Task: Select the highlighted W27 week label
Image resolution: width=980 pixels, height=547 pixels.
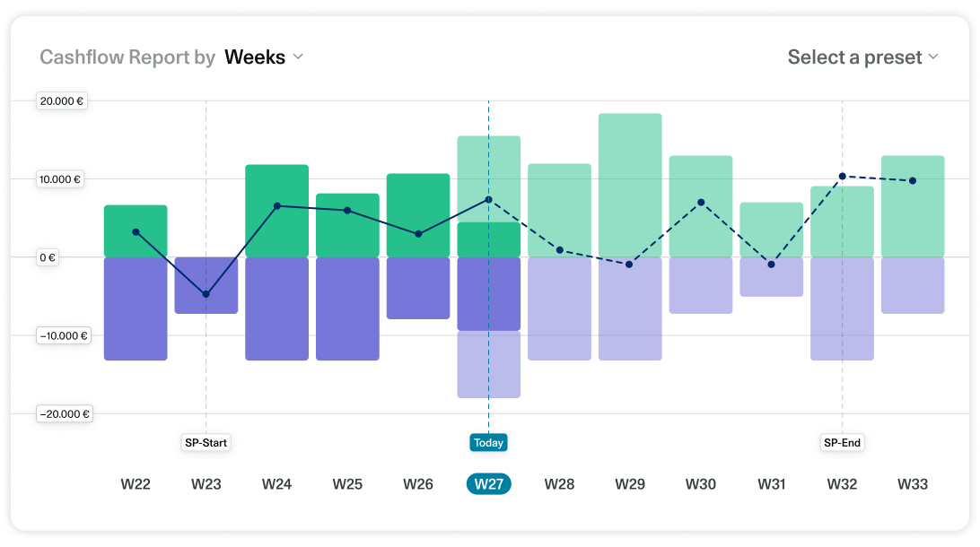Action: [x=488, y=483]
